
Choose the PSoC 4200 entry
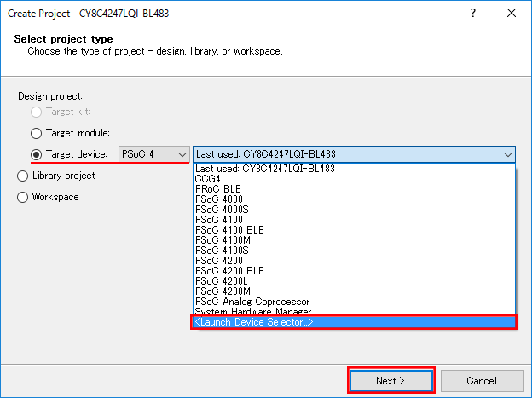point(354,261)
